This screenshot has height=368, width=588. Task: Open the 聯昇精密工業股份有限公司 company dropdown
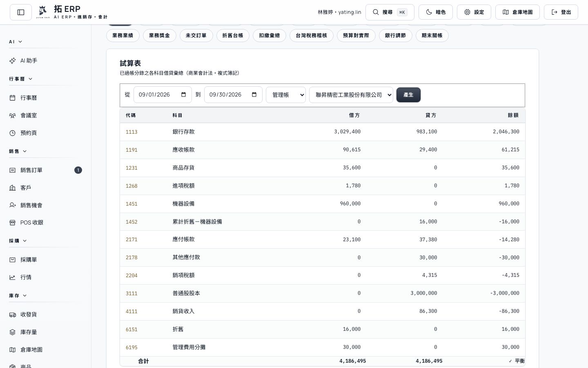coord(351,95)
